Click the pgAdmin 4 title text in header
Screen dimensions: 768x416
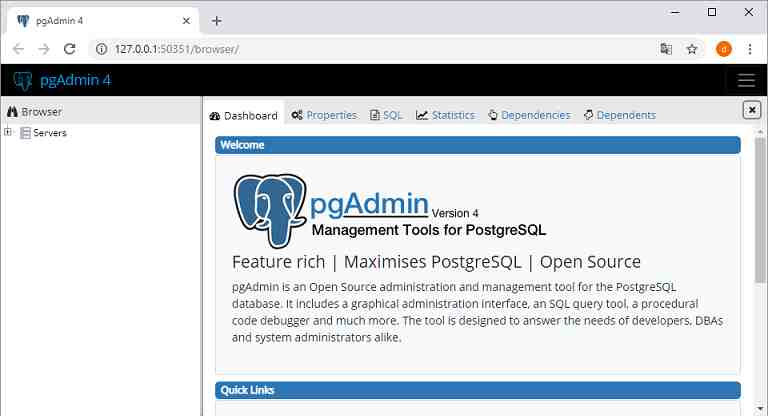pyautogui.click(x=75, y=80)
